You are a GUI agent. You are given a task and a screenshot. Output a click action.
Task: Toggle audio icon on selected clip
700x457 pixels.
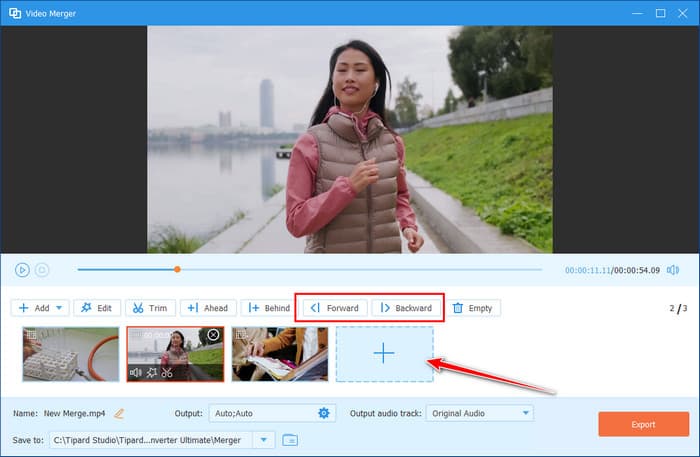pos(136,372)
